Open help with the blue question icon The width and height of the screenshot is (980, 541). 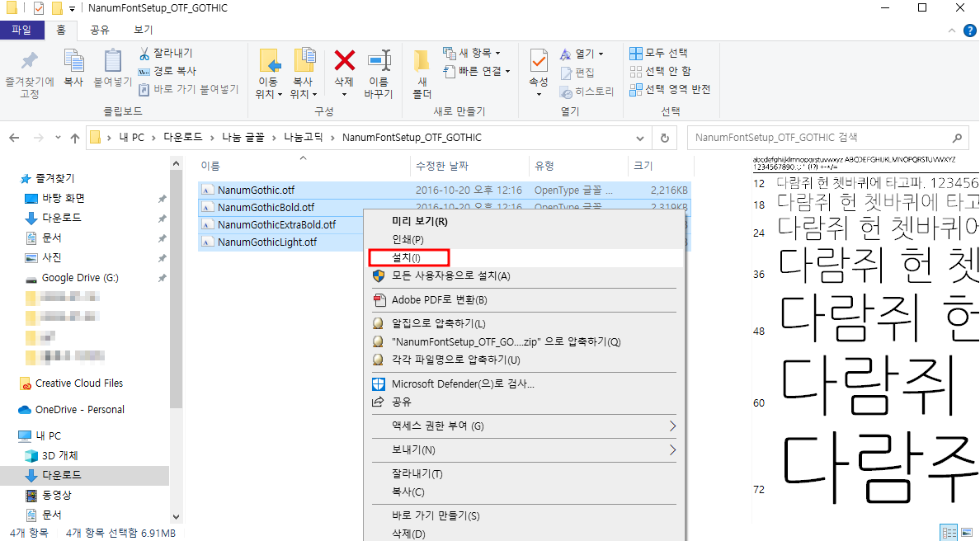pyautogui.click(x=970, y=30)
